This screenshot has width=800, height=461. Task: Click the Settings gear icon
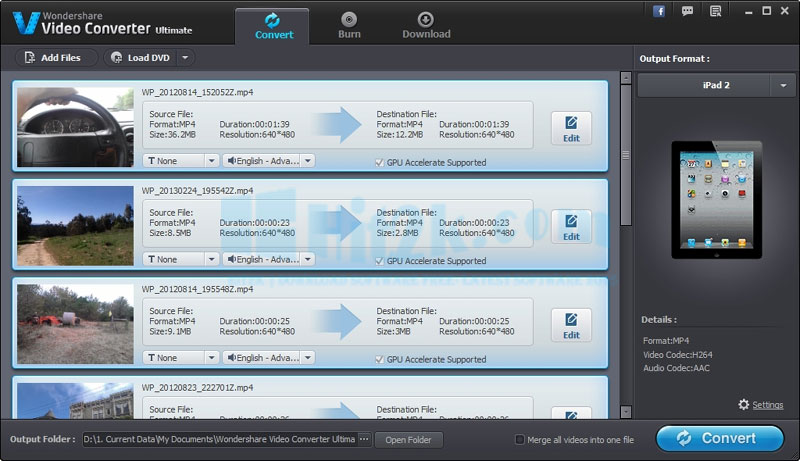(x=744, y=404)
